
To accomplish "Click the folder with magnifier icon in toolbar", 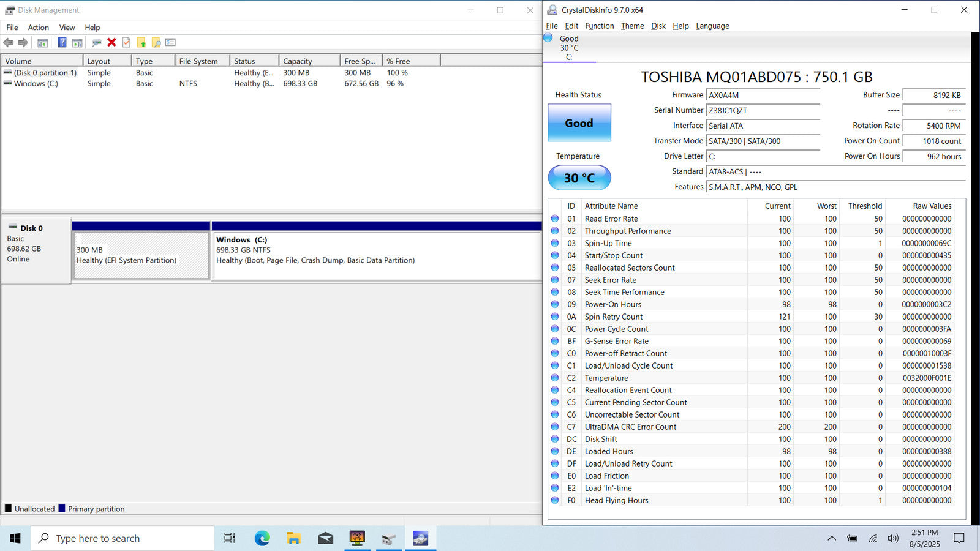I will (x=156, y=42).
